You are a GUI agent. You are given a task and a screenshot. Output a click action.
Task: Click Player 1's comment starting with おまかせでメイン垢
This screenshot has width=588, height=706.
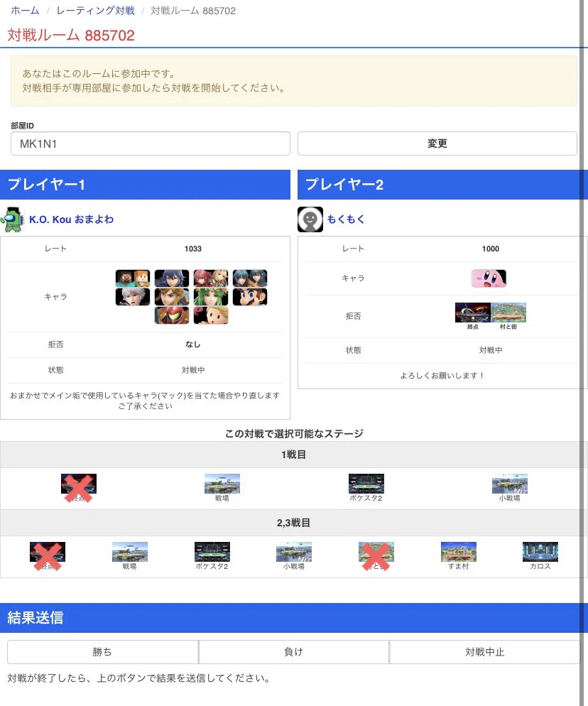145,401
